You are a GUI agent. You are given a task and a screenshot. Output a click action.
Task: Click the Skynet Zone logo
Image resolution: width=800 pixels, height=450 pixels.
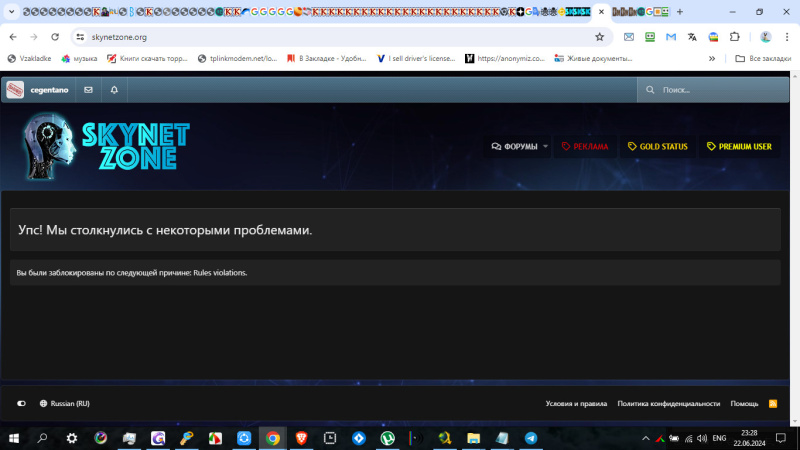106,146
